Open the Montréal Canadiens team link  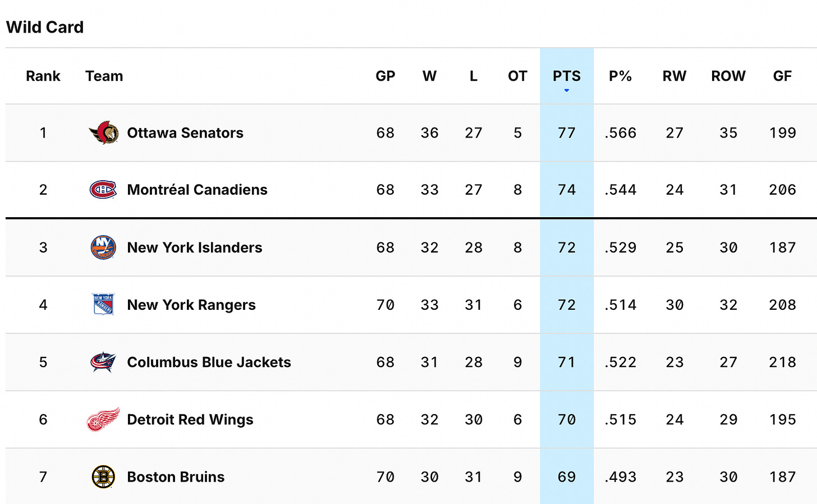pyautogui.click(x=197, y=190)
